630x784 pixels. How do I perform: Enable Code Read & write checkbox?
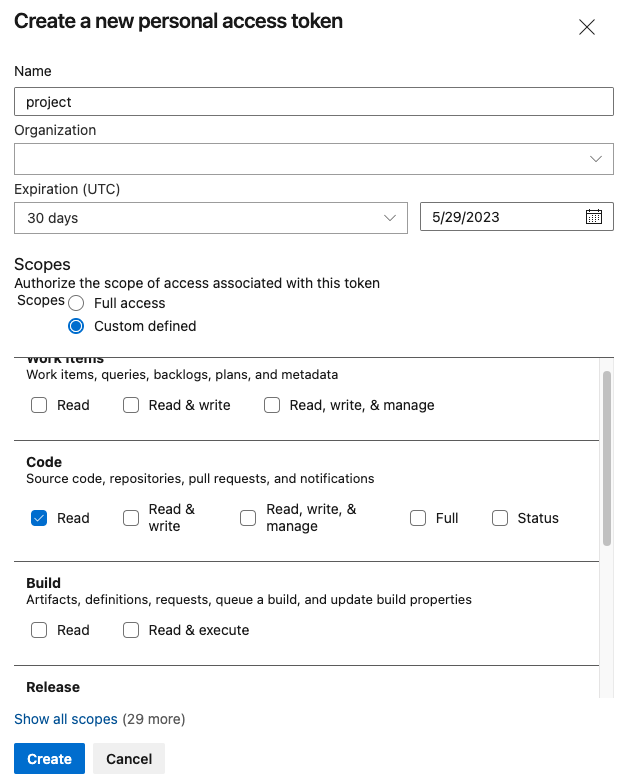(131, 518)
